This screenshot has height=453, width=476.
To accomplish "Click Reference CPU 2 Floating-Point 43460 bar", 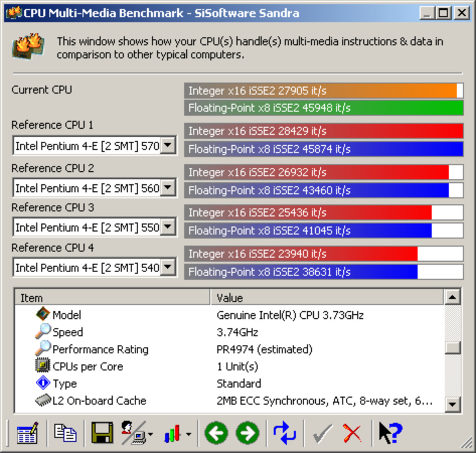I will pyautogui.click(x=323, y=190).
